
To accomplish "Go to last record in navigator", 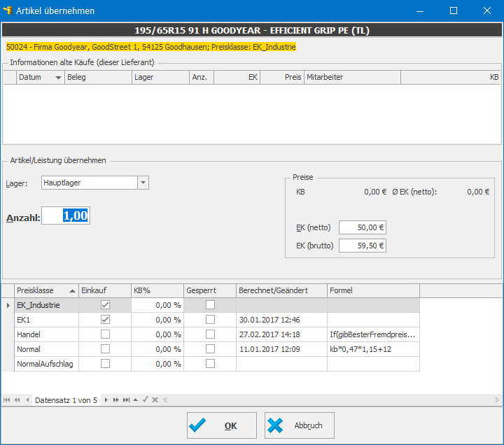I will pos(126,400).
